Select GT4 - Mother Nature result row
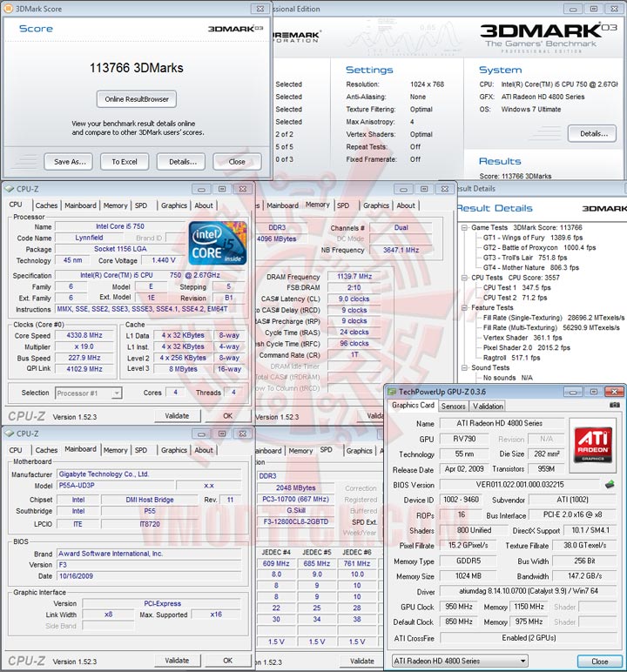627x672 pixels. (531, 267)
